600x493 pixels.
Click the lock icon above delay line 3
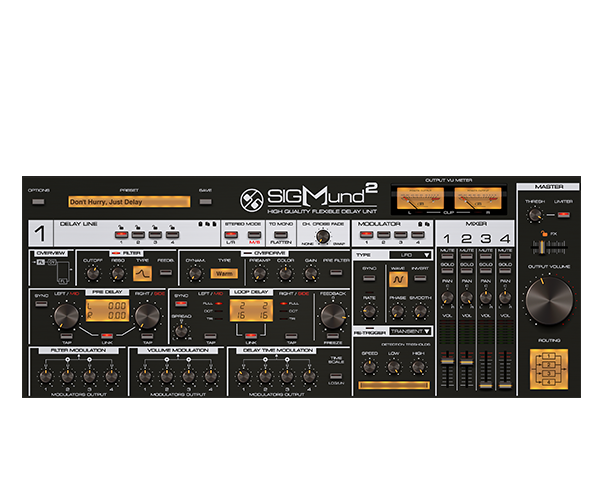[155, 227]
